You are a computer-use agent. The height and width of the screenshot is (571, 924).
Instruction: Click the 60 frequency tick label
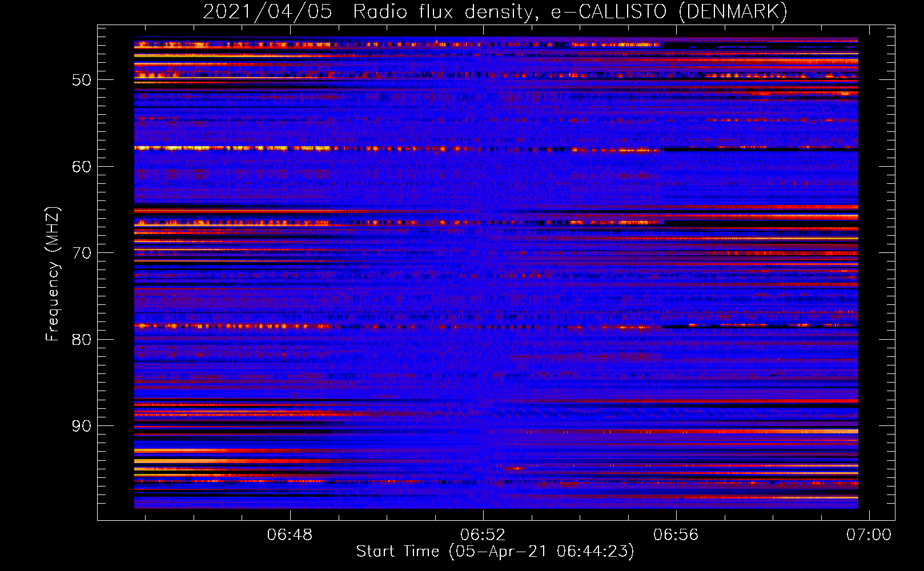(82, 167)
